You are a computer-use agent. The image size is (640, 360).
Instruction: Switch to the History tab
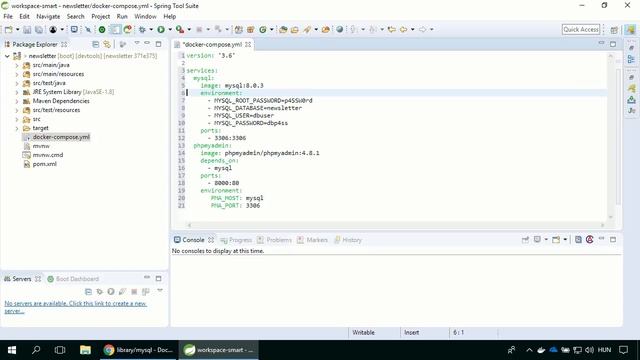tap(348, 240)
